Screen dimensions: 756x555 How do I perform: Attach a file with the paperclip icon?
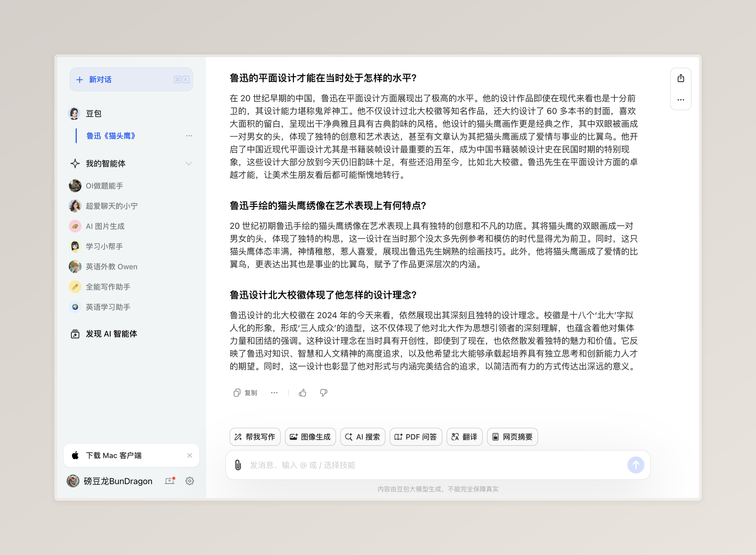click(x=238, y=465)
